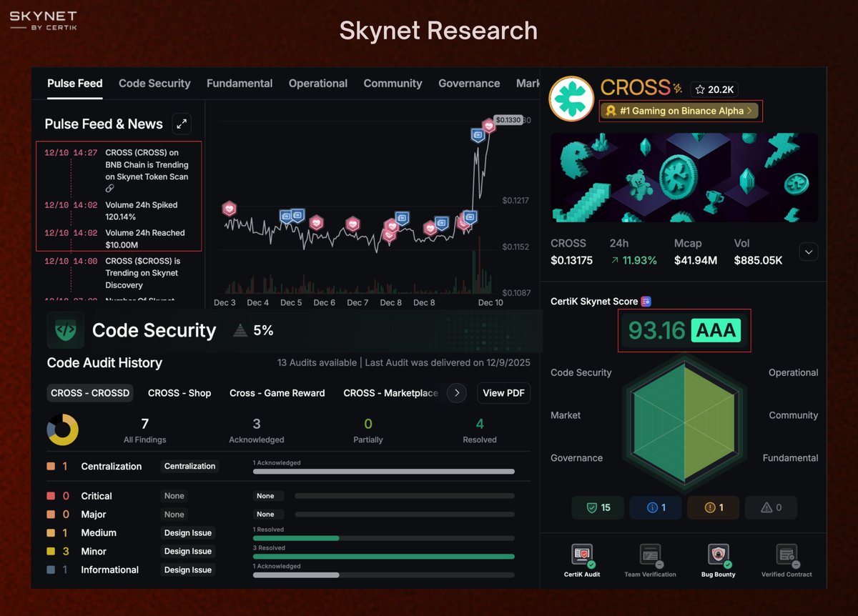Switch to the Code Security tab
The height and width of the screenshot is (616, 858).
154,84
